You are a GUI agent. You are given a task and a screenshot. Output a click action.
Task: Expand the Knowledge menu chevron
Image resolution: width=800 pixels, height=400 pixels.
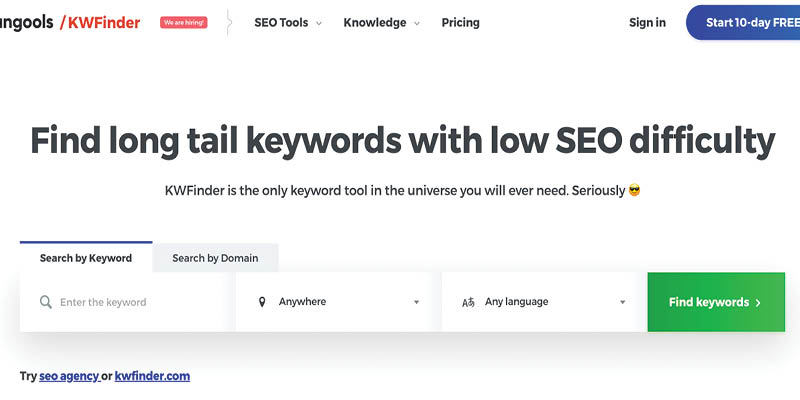pos(417,23)
